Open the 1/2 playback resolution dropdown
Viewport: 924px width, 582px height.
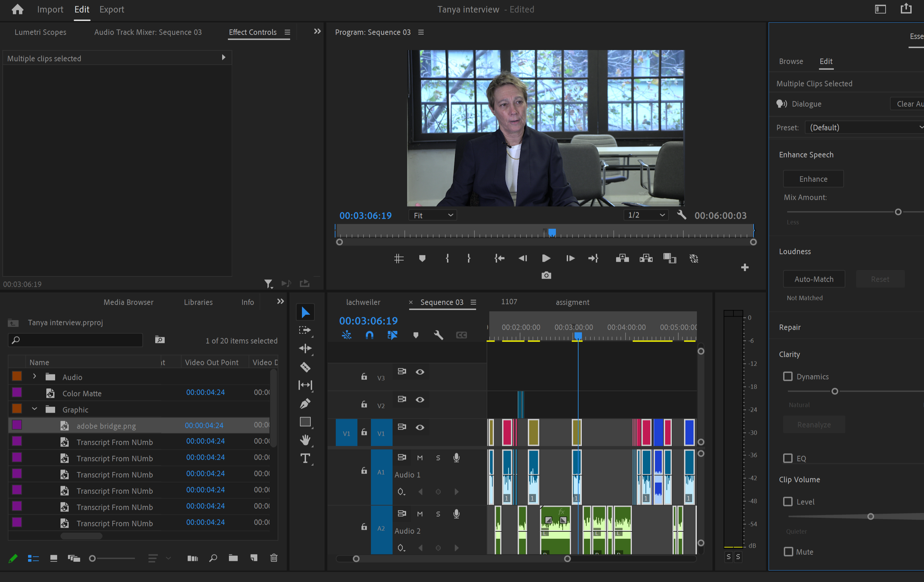[645, 215]
